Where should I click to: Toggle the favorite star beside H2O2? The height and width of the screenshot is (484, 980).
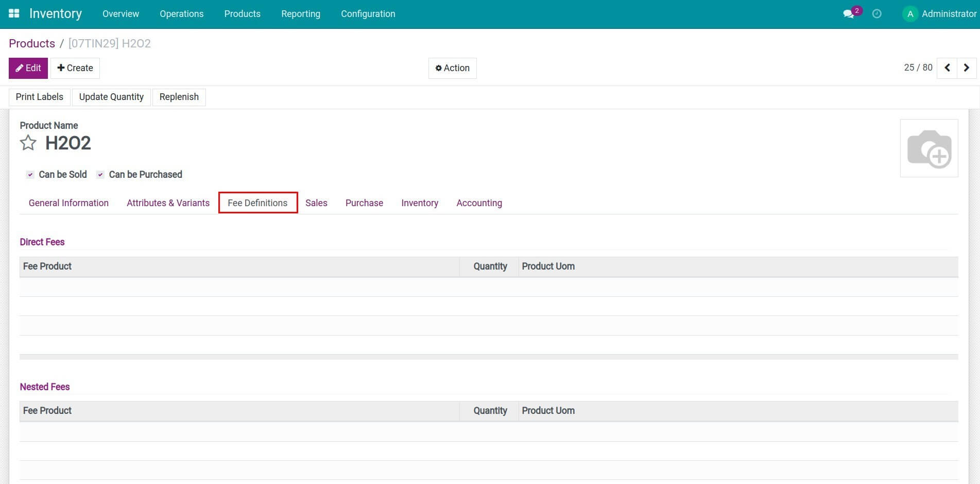coord(28,143)
